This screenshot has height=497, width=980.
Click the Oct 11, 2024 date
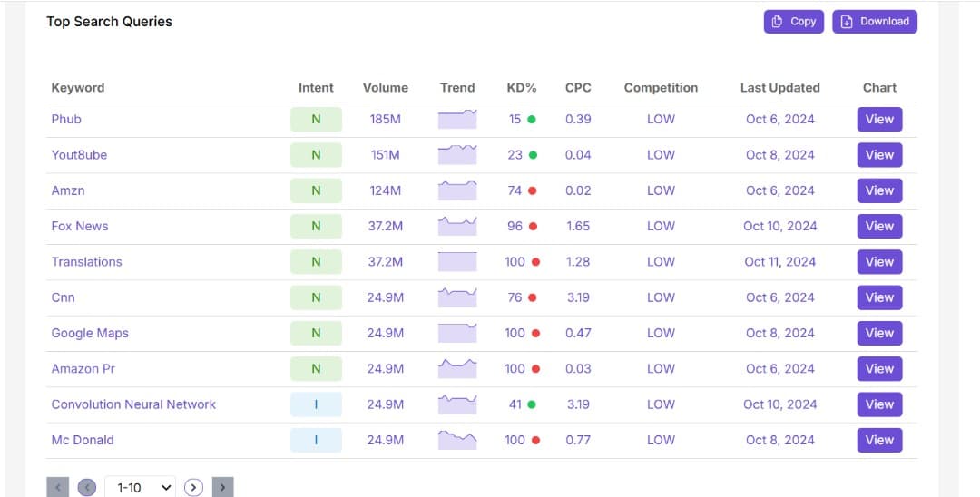[780, 262]
